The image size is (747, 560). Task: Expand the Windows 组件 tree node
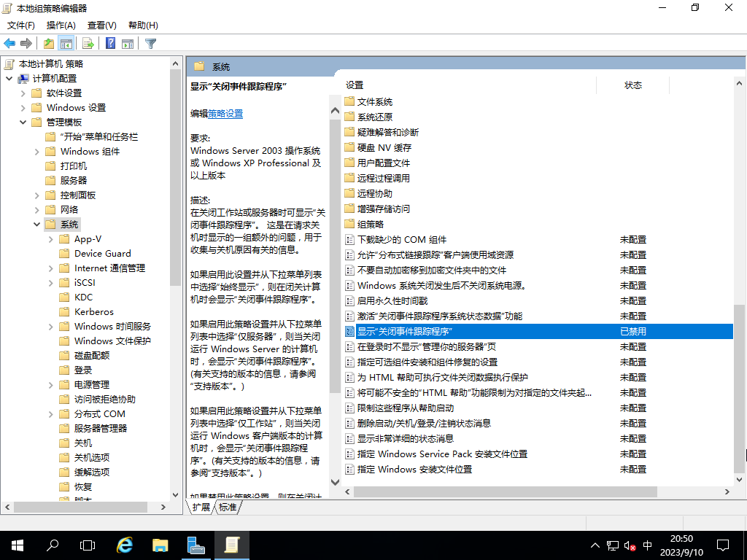(x=36, y=152)
